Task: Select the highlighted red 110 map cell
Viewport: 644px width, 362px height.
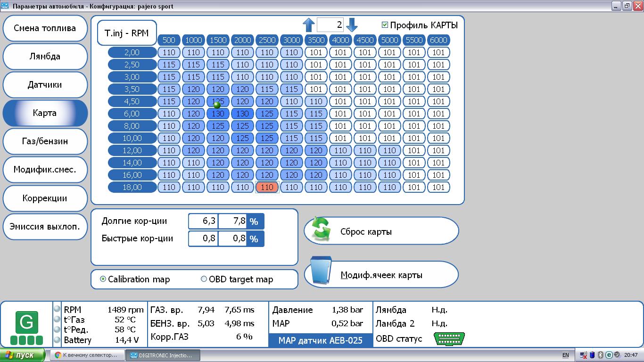Action: click(x=267, y=187)
